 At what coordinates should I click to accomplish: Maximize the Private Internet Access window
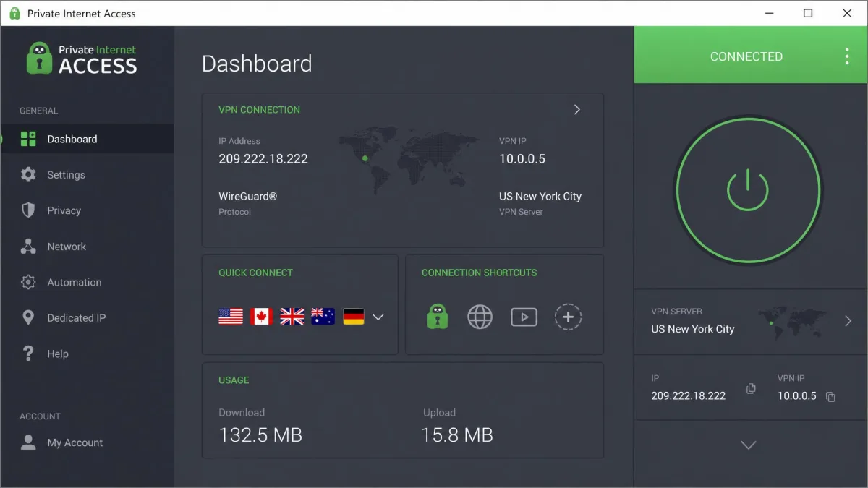pyautogui.click(x=808, y=13)
